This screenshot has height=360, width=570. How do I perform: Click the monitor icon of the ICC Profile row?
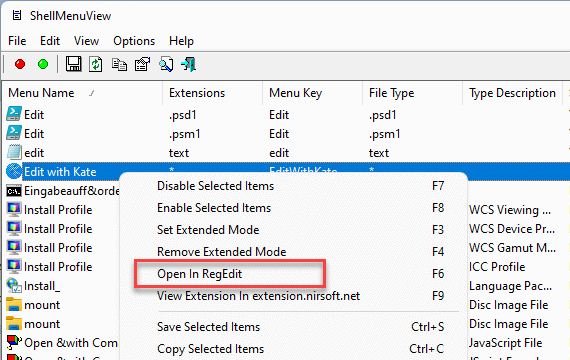(14, 266)
